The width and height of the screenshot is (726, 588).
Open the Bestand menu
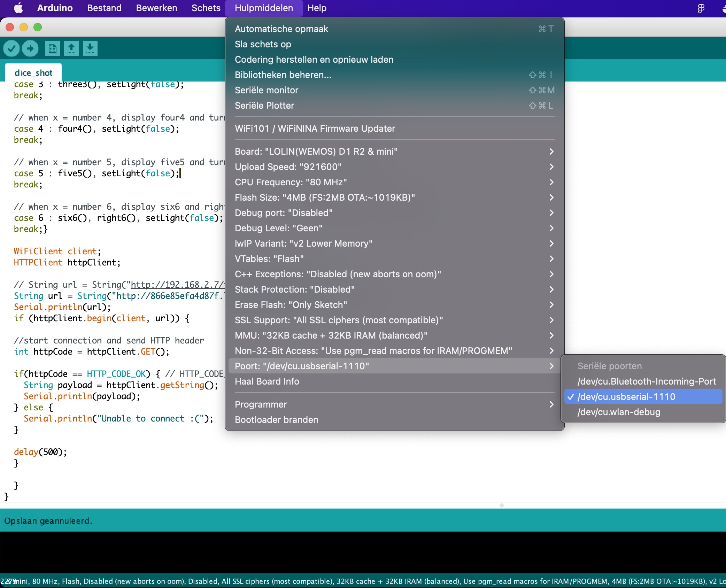tap(104, 8)
